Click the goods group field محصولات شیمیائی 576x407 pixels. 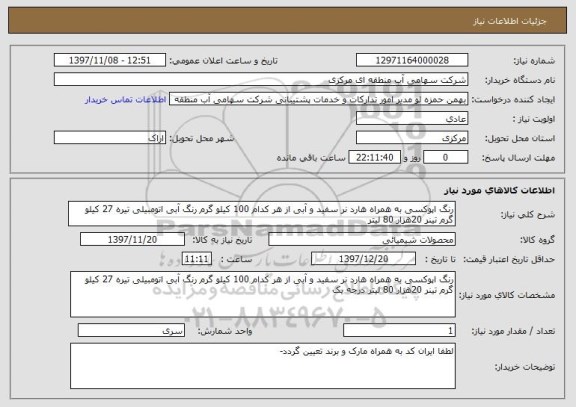click(362, 239)
